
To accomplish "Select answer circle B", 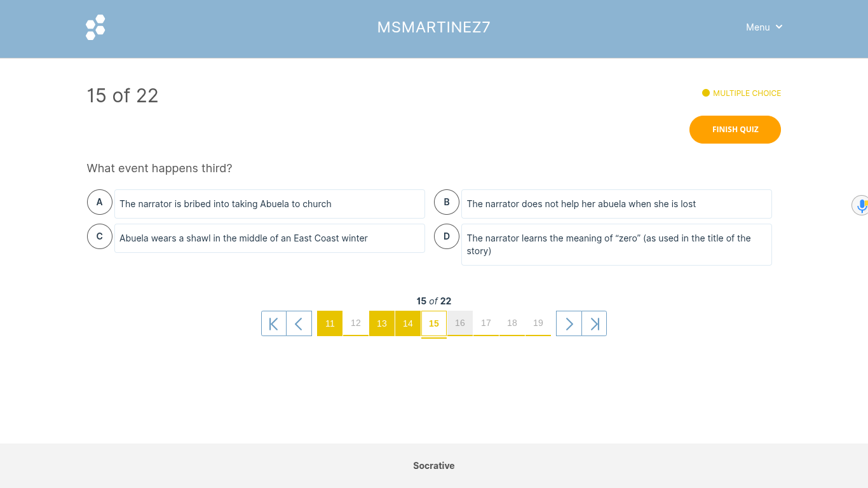I will (x=447, y=202).
